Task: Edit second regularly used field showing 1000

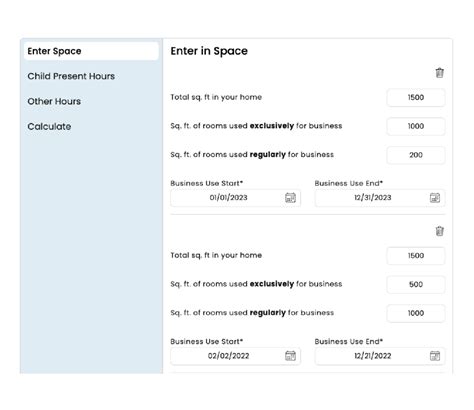Action: pyautogui.click(x=416, y=313)
